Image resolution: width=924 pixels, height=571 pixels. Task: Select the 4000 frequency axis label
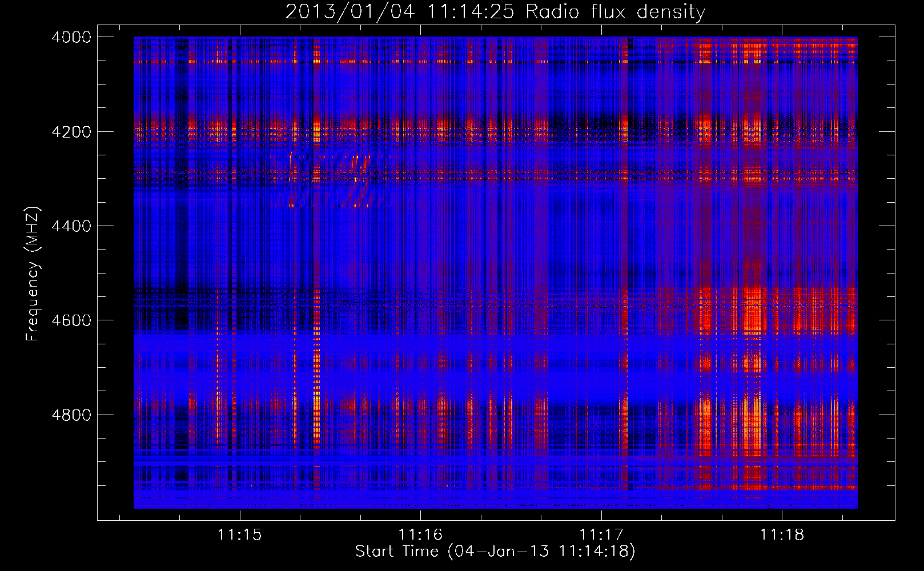click(x=71, y=37)
